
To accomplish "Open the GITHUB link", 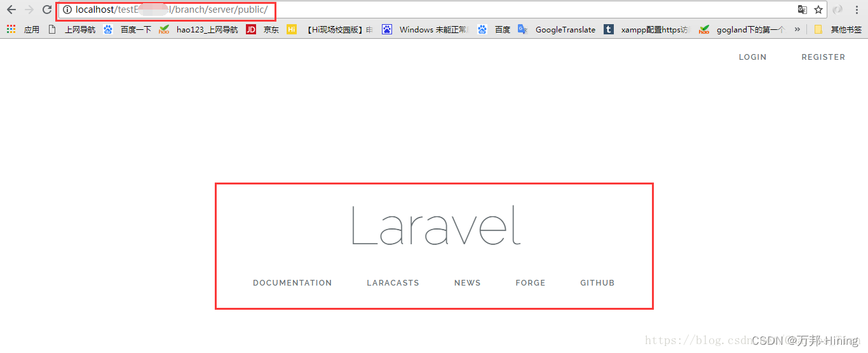I will [x=597, y=283].
